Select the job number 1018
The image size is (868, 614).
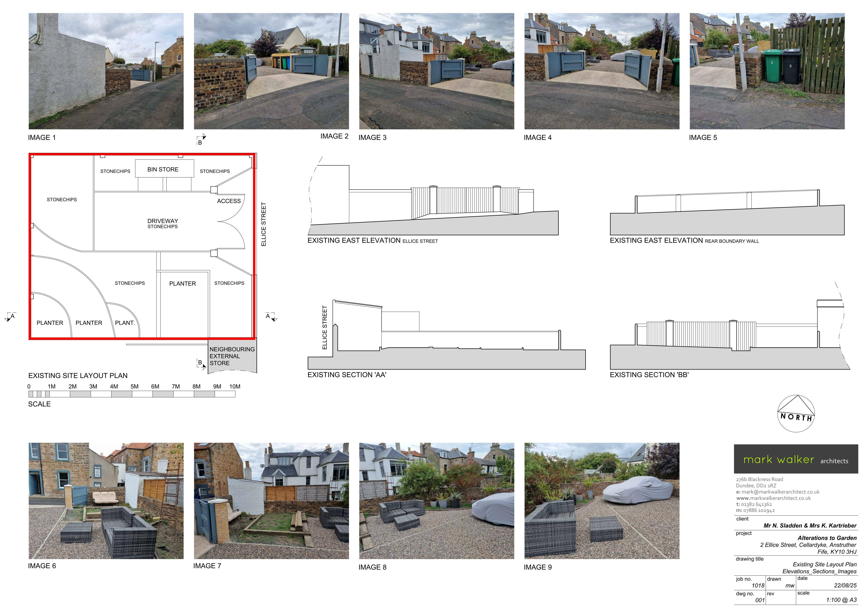[758, 585]
